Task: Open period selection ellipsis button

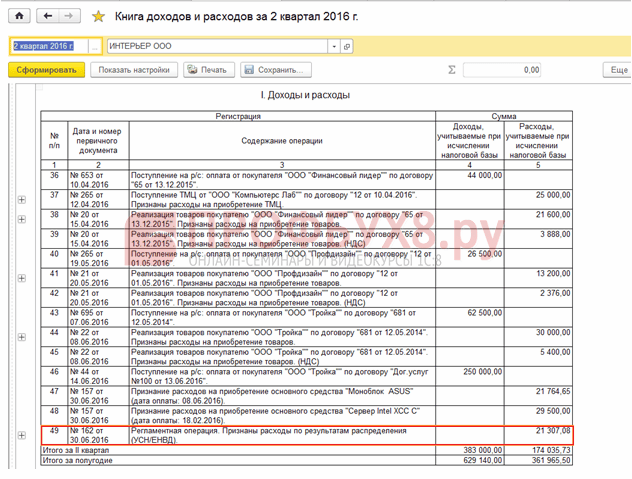Action: click(94, 46)
